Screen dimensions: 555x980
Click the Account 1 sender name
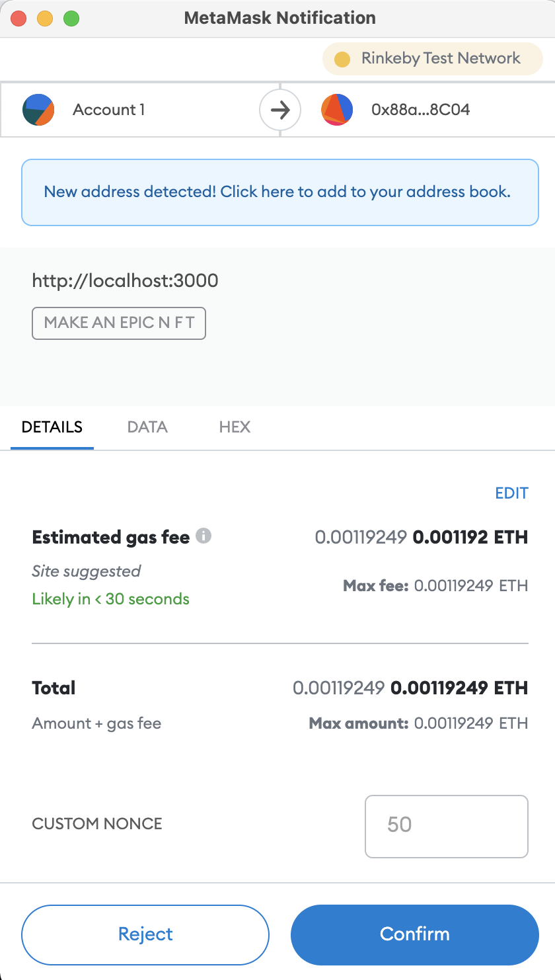[109, 110]
